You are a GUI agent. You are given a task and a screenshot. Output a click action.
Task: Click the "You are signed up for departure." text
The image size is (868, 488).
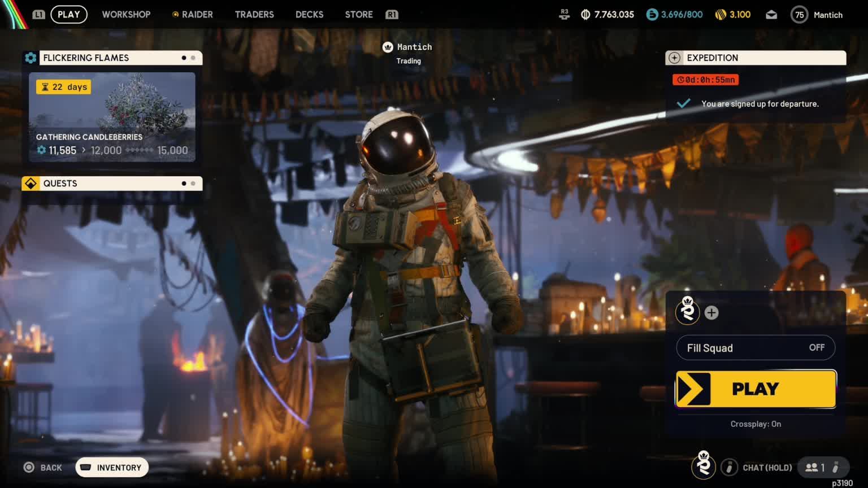point(760,104)
